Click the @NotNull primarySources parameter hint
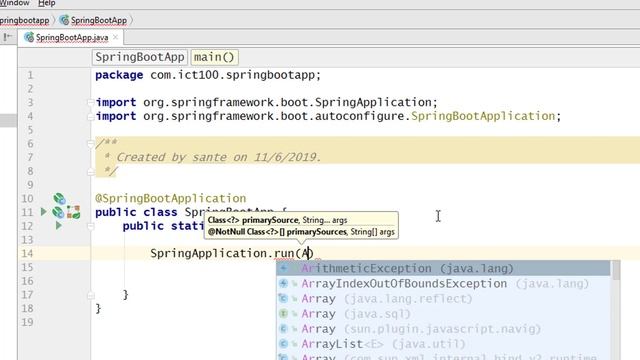The height and width of the screenshot is (360, 640). [301, 232]
